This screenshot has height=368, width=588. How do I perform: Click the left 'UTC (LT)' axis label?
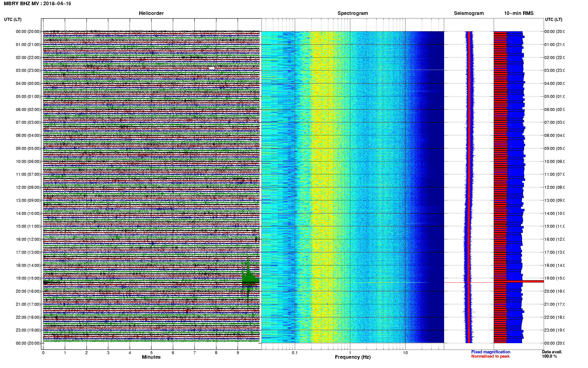13,19
